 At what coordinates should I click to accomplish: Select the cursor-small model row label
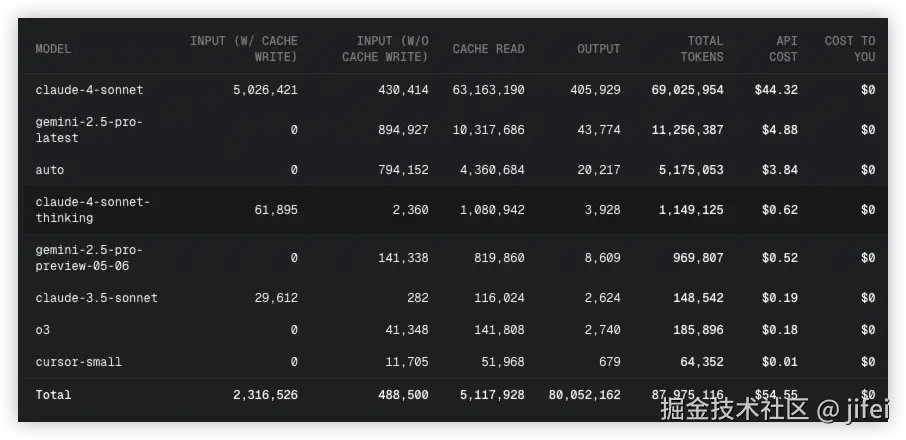pos(78,362)
